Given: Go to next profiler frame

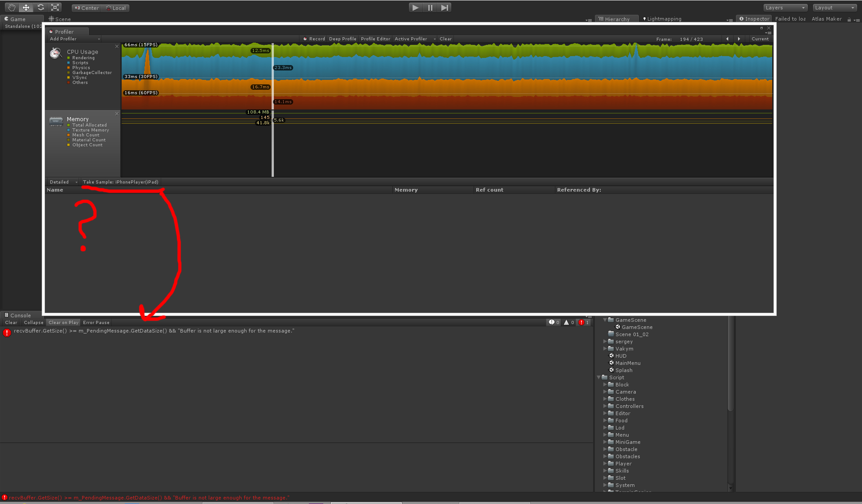Looking at the screenshot, I should (x=739, y=39).
